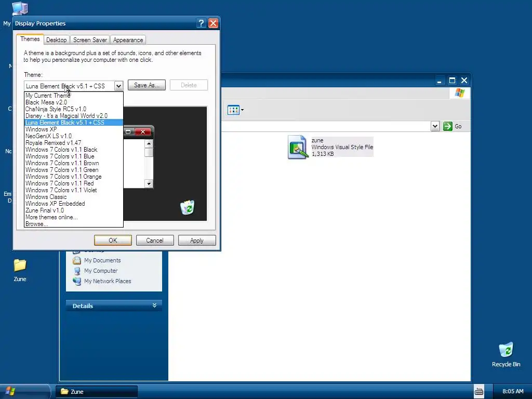Open My Documents link in Other Places
Screen dimensions: 532x399
(102, 260)
